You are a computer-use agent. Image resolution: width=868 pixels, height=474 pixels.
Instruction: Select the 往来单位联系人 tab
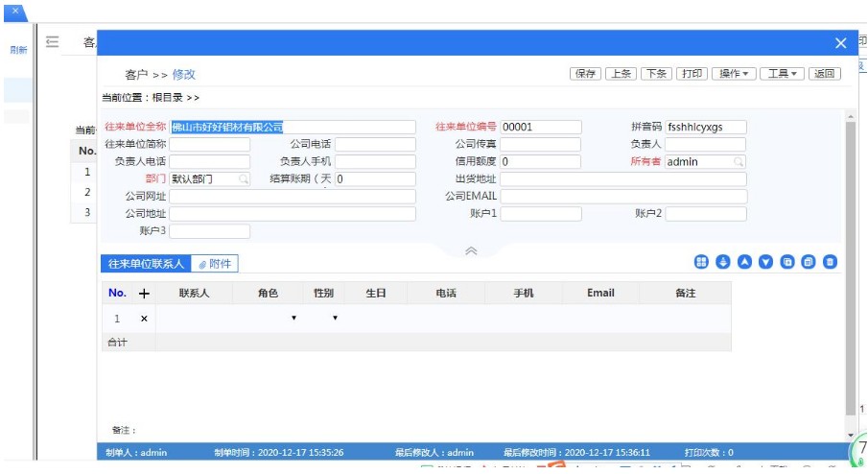pyautogui.click(x=146, y=264)
